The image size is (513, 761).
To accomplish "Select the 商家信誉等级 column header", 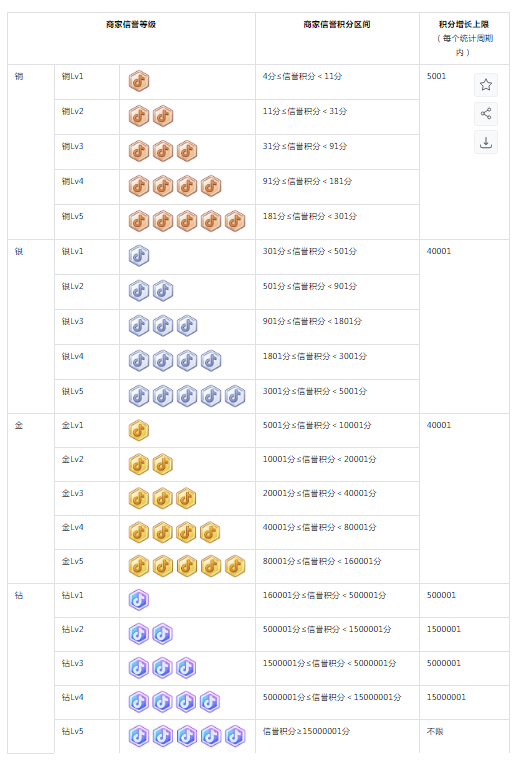I will (131, 24).
